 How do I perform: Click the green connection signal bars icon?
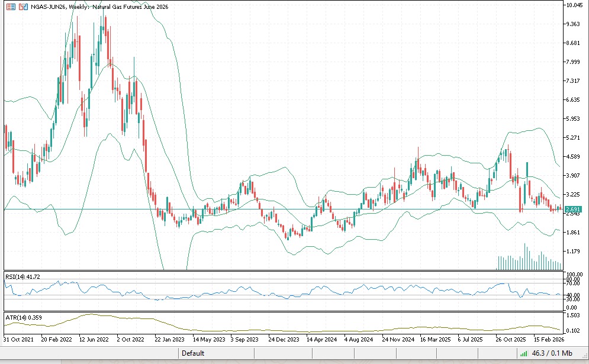(x=524, y=353)
